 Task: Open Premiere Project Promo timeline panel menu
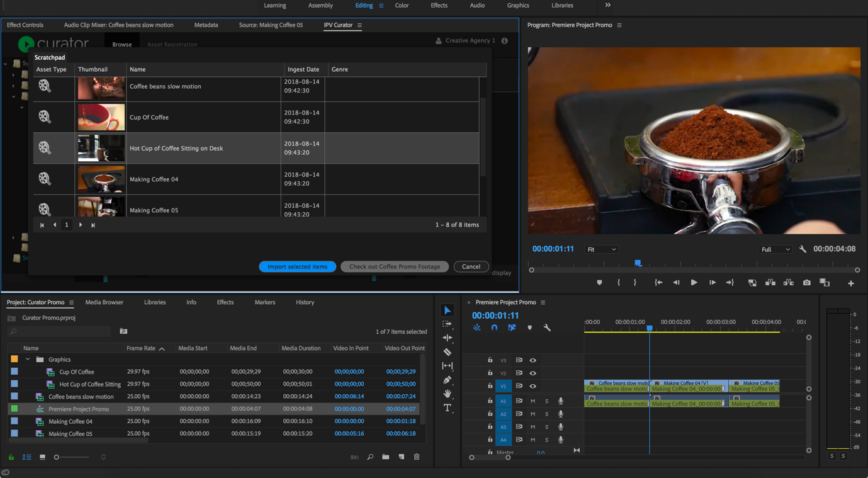coord(543,302)
